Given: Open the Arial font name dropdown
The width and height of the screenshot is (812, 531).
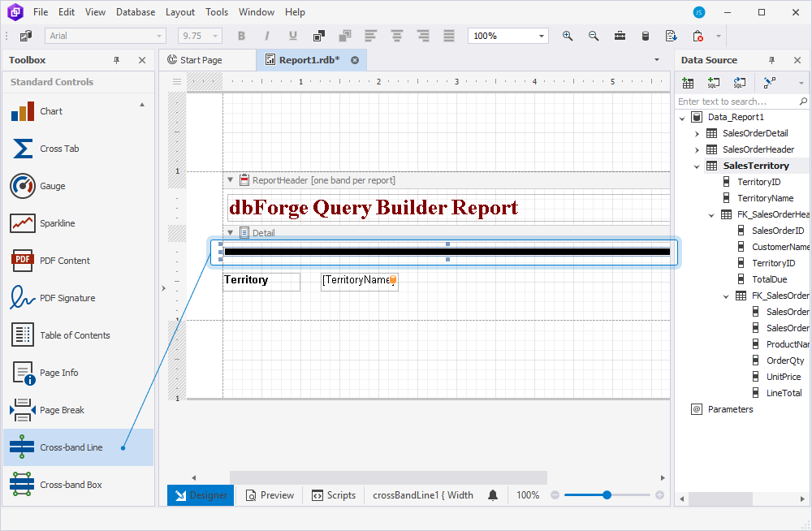Looking at the screenshot, I should click(x=159, y=36).
